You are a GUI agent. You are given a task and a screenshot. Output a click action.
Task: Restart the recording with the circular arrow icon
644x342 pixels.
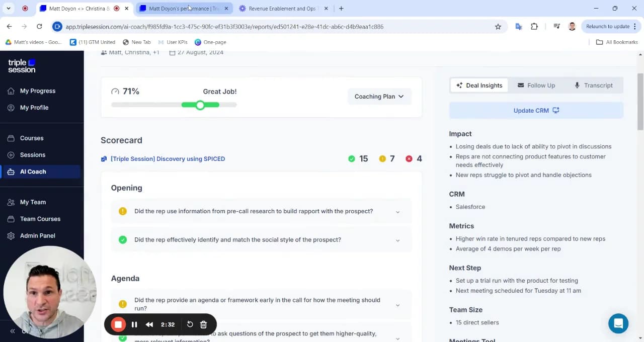pos(190,324)
